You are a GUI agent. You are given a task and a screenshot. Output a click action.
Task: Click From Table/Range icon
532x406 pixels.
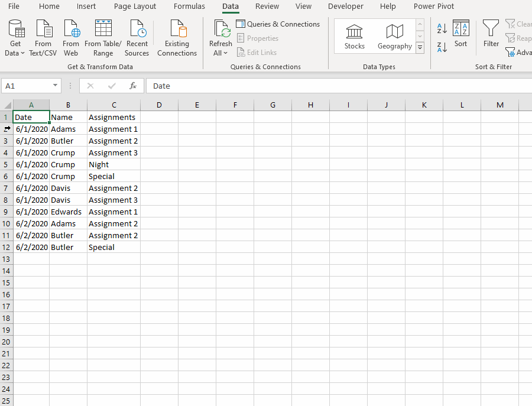pos(103,28)
